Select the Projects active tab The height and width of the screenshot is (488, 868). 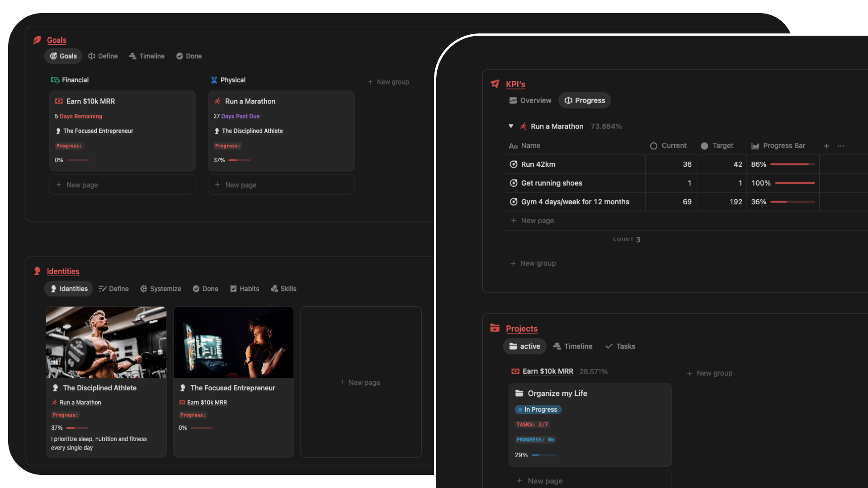[x=525, y=346]
